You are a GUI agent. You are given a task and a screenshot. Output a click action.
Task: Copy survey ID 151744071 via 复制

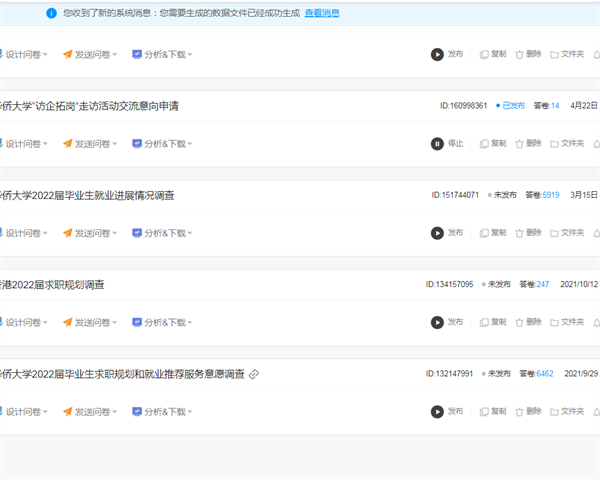pyautogui.click(x=493, y=233)
